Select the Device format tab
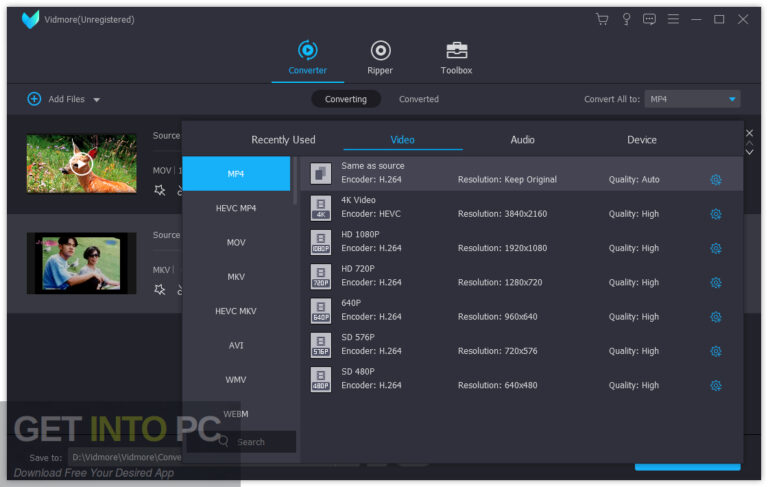This screenshot has width=768, height=487. pos(642,140)
